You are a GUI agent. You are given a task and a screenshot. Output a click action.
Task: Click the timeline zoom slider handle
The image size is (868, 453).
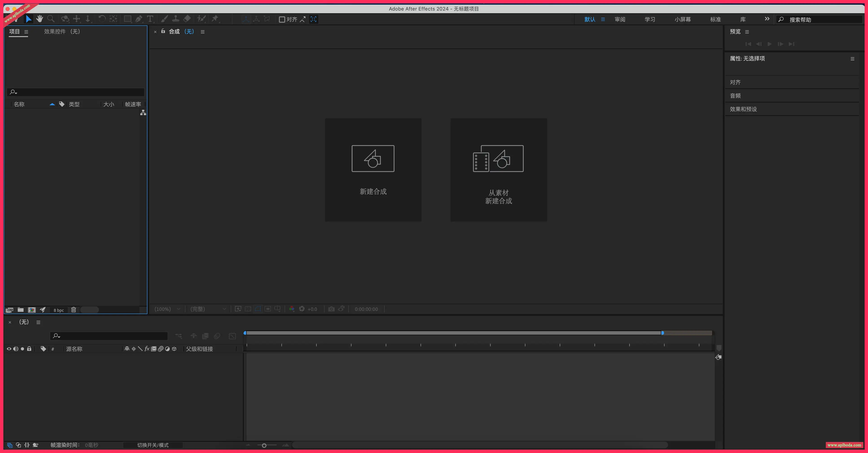coord(264,445)
